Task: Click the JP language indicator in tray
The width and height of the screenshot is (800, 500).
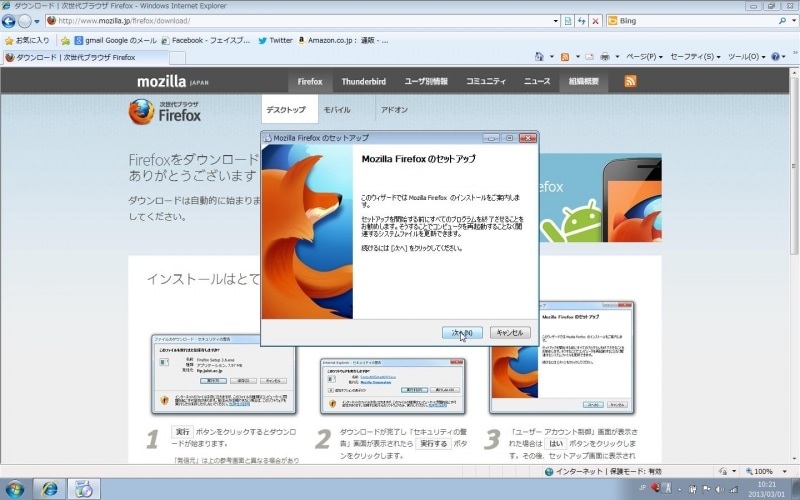Action: coord(642,488)
